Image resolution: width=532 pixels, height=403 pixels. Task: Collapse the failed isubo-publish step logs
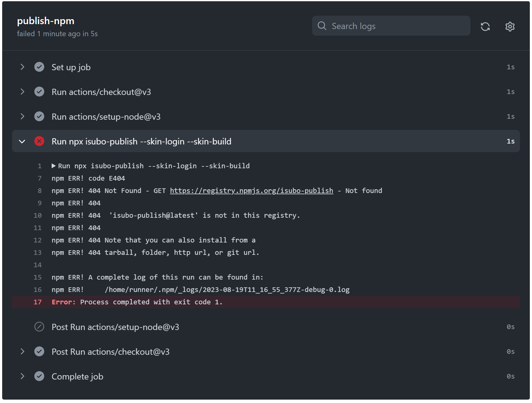pyautogui.click(x=22, y=141)
